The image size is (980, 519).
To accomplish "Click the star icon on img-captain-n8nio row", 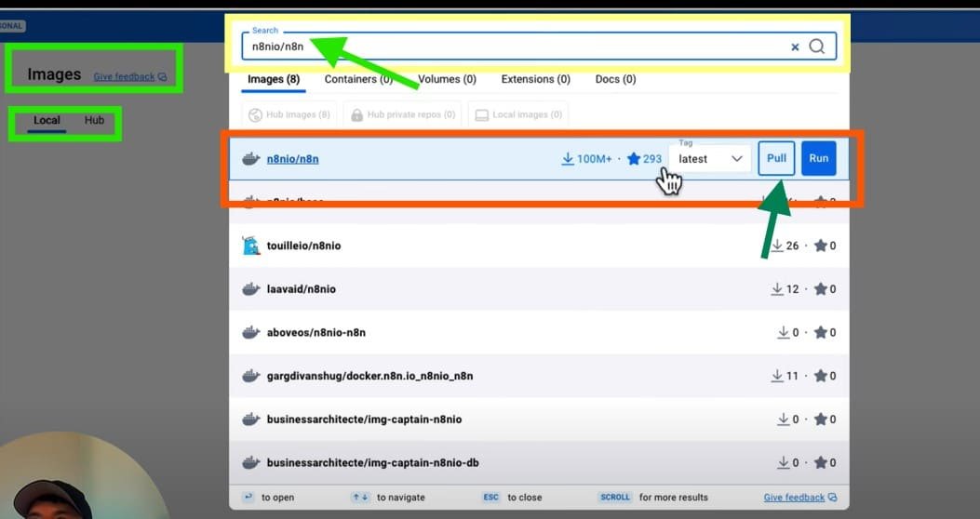I will (x=821, y=419).
